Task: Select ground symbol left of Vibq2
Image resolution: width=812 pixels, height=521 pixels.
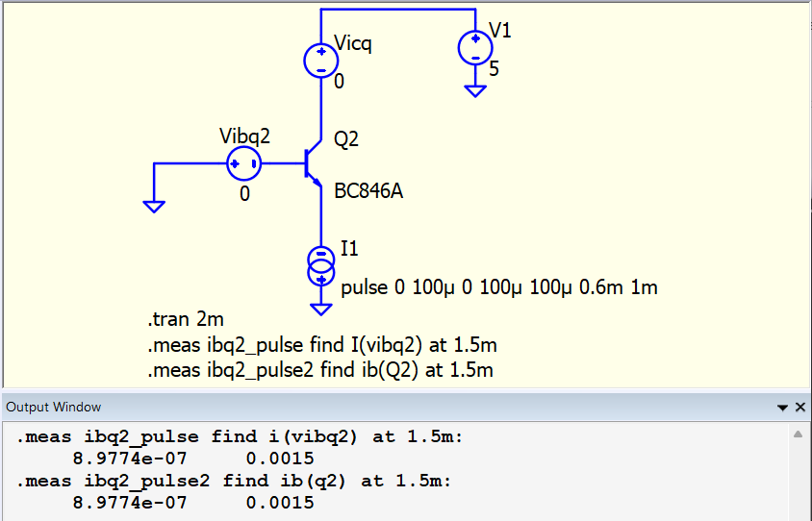Action: (x=153, y=206)
